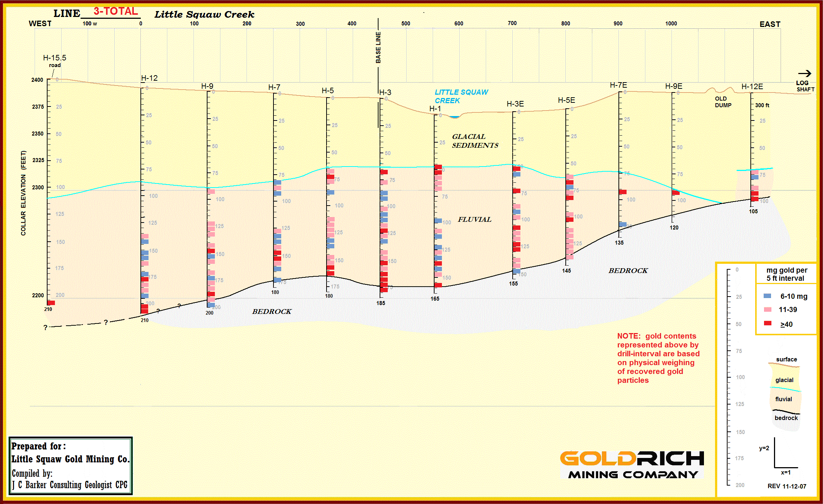Click the red 3-TOTAL line title
This screenshot has height=504, width=823.
(x=116, y=11)
